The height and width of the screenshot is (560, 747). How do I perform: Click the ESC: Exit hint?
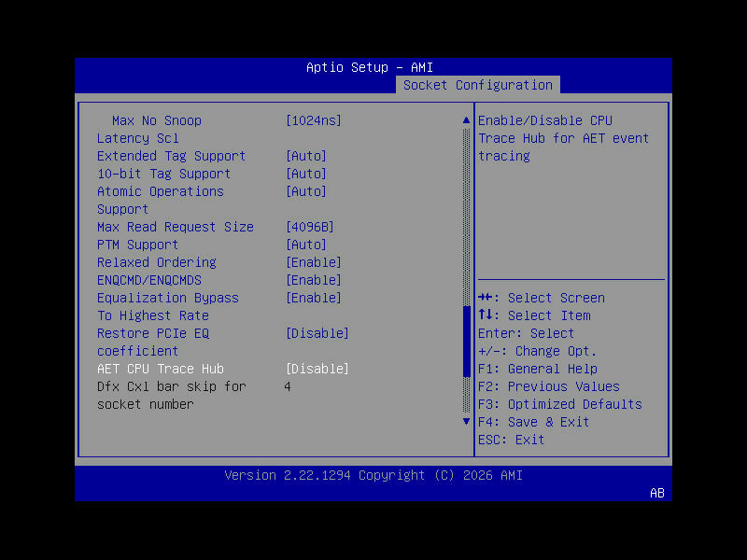pyautogui.click(x=512, y=440)
